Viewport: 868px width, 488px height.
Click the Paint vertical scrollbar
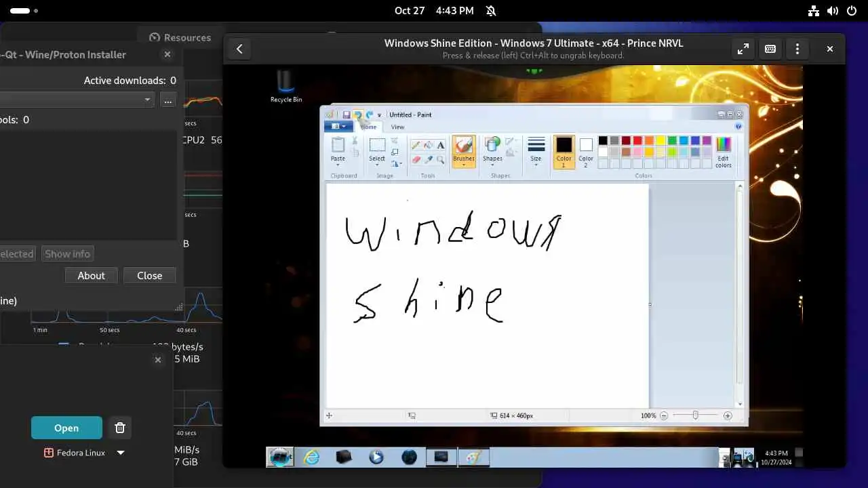(x=740, y=296)
